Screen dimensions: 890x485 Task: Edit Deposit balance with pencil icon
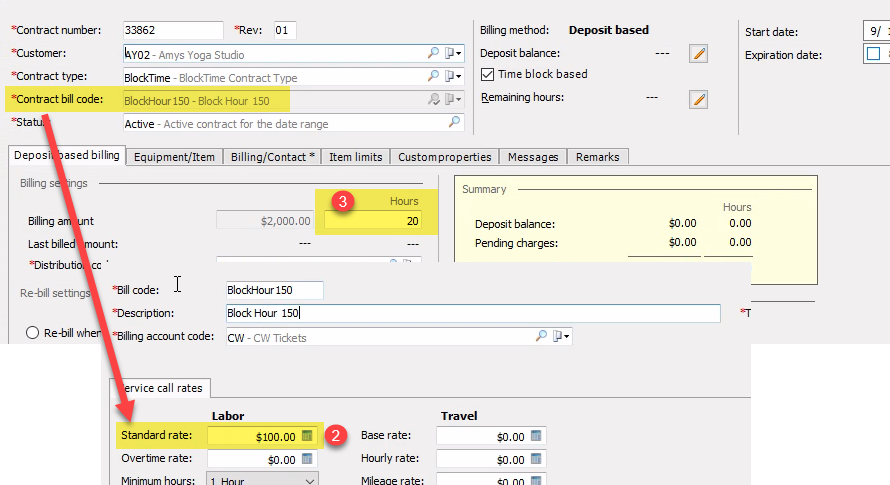pyautogui.click(x=698, y=53)
